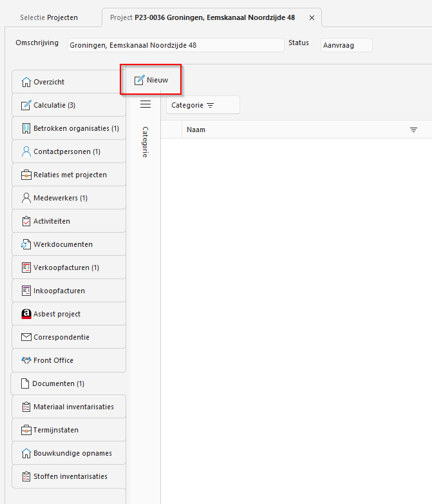Click the Stoffen inventarisaties checklist icon

pyautogui.click(x=26, y=476)
